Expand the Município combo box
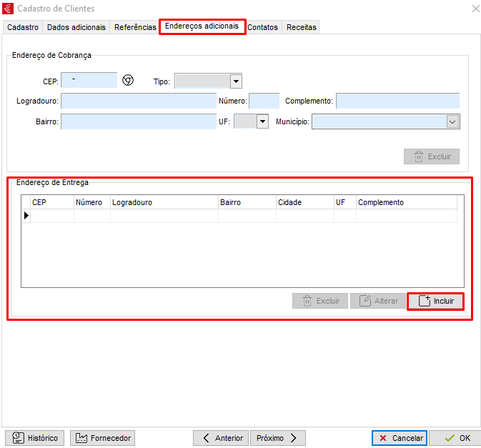This screenshot has height=448, width=481. (452, 121)
